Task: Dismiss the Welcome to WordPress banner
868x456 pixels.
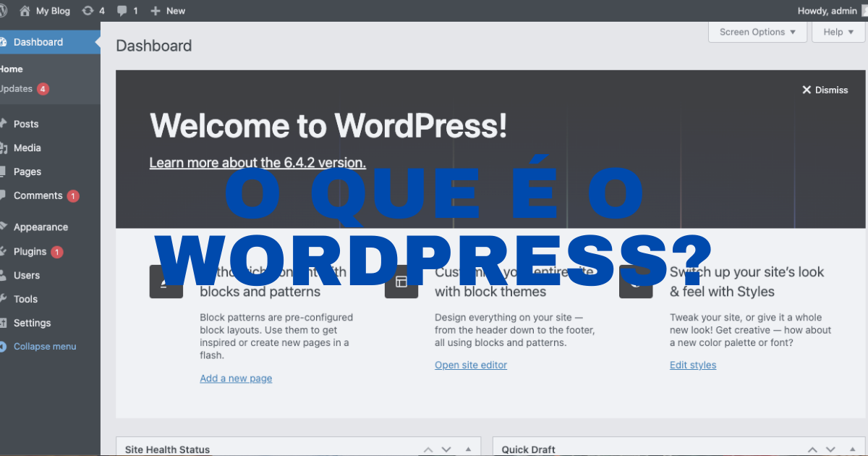Action: click(x=825, y=90)
